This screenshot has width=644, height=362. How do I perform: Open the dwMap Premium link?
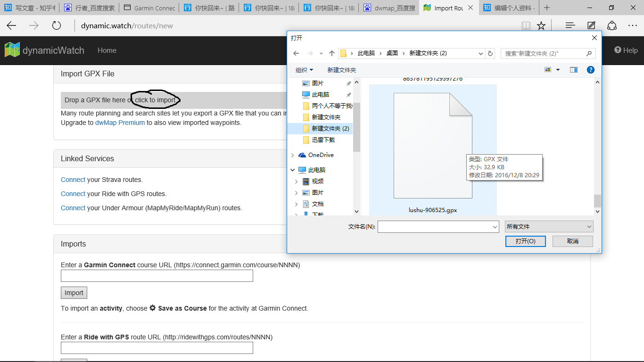[120, 123]
